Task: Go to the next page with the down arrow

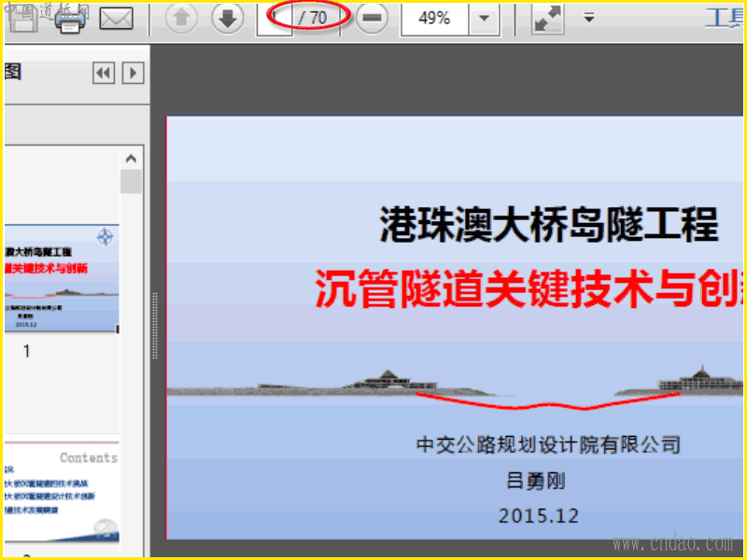Action: coord(227,18)
